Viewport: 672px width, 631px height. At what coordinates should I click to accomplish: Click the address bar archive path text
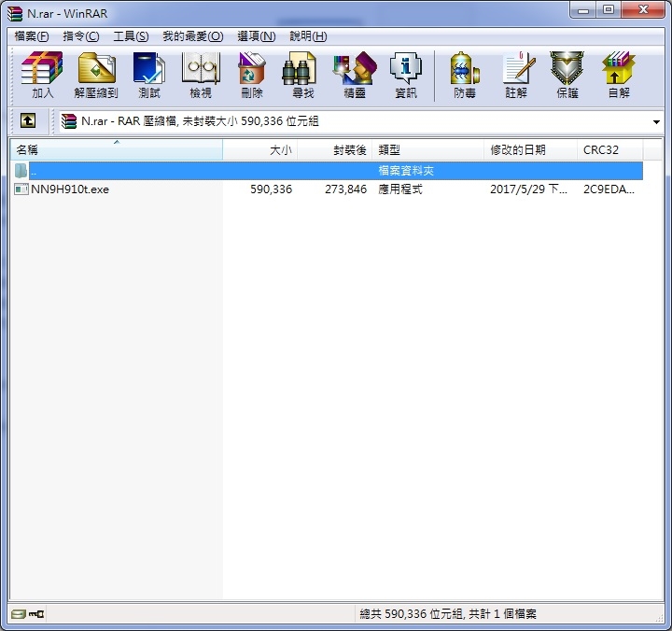point(200,121)
